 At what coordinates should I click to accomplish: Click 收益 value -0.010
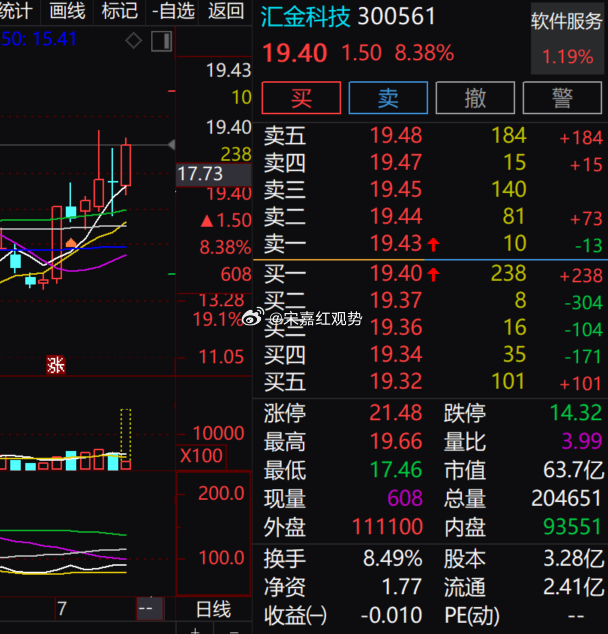coord(391,616)
